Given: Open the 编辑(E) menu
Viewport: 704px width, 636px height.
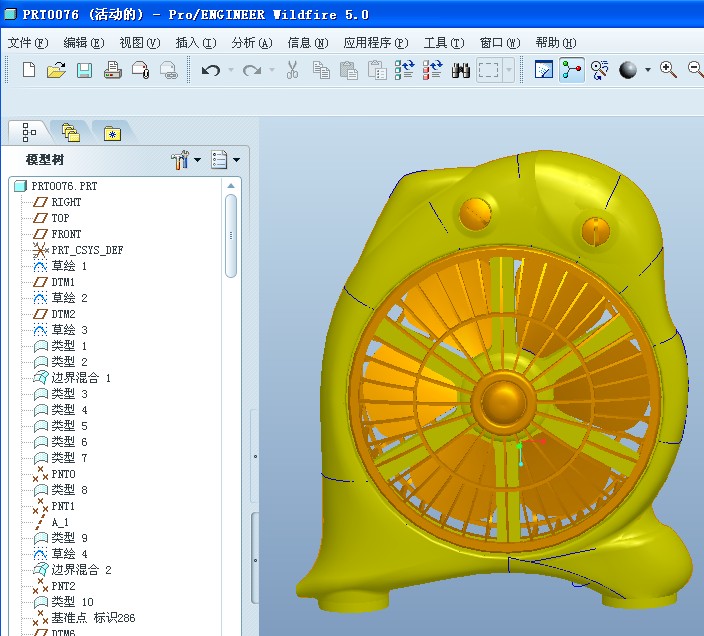Looking at the screenshot, I should 84,43.
